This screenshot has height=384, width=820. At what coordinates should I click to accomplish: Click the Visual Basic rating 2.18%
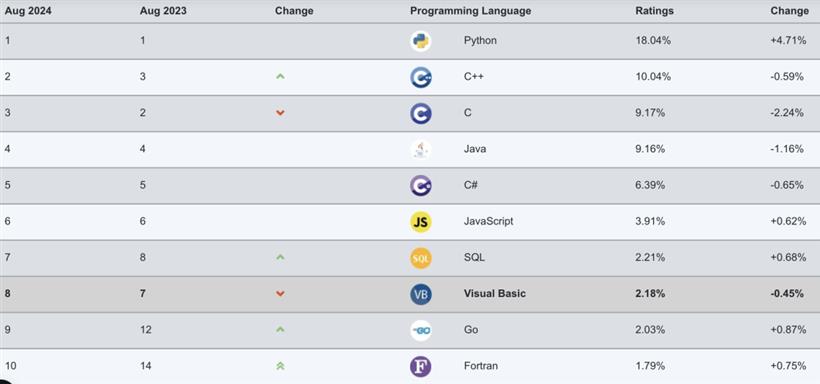pyautogui.click(x=650, y=293)
